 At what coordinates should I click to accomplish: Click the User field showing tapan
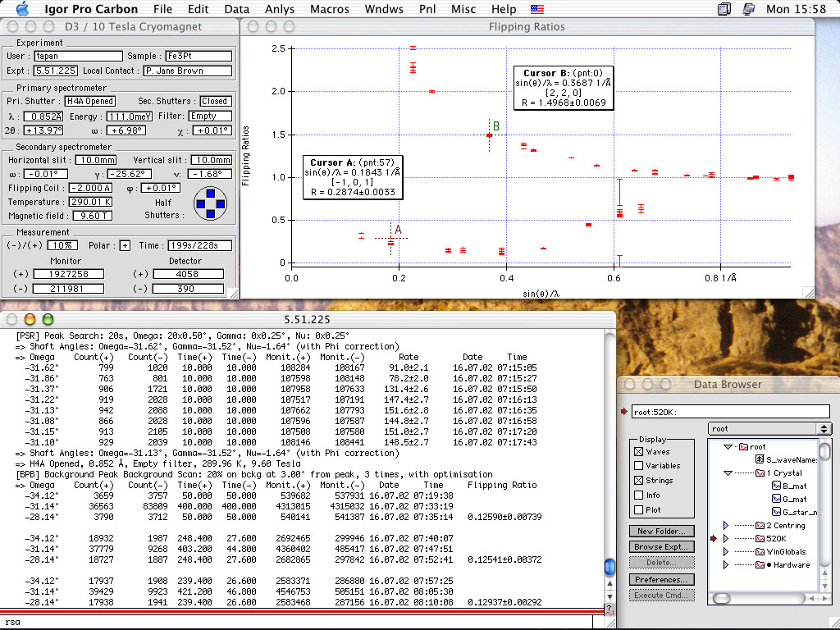[78, 56]
